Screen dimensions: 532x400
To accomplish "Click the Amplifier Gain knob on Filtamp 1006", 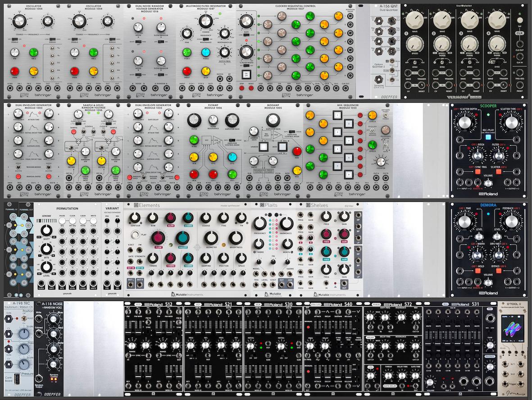I will click(x=232, y=120).
